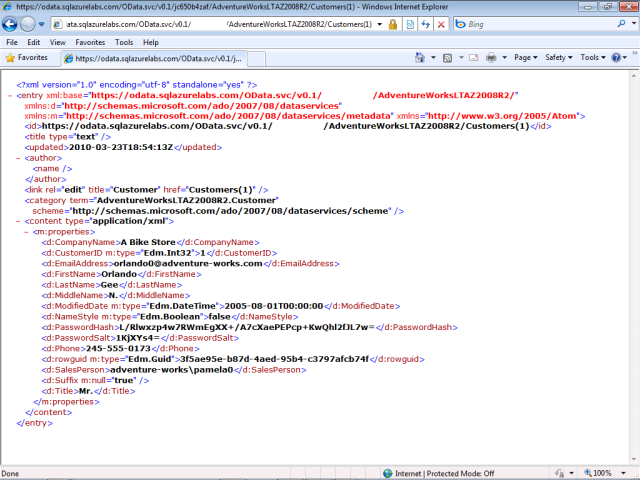Expand the Print dropdown arrow

point(504,58)
